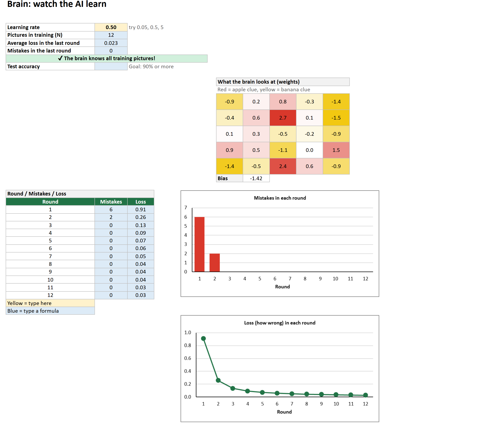Screen dimensions: 479x448
Task: Click the 'Brain: watch the AI learn' title
Action: point(57,4)
